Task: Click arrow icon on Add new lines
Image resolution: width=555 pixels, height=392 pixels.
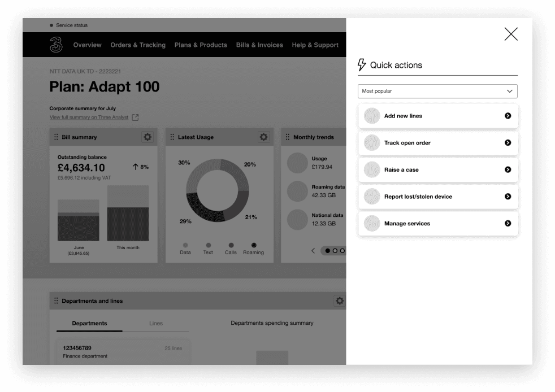Action: point(508,116)
